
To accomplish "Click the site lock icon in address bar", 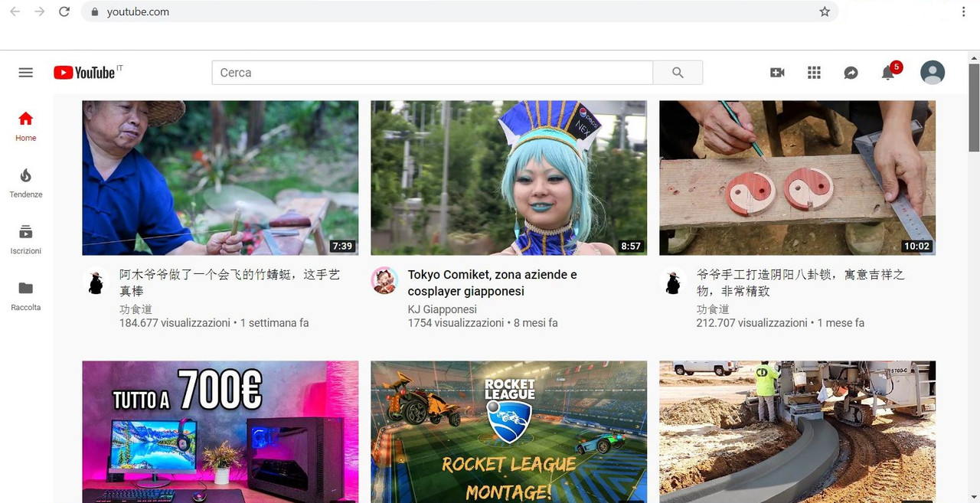I will [95, 11].
